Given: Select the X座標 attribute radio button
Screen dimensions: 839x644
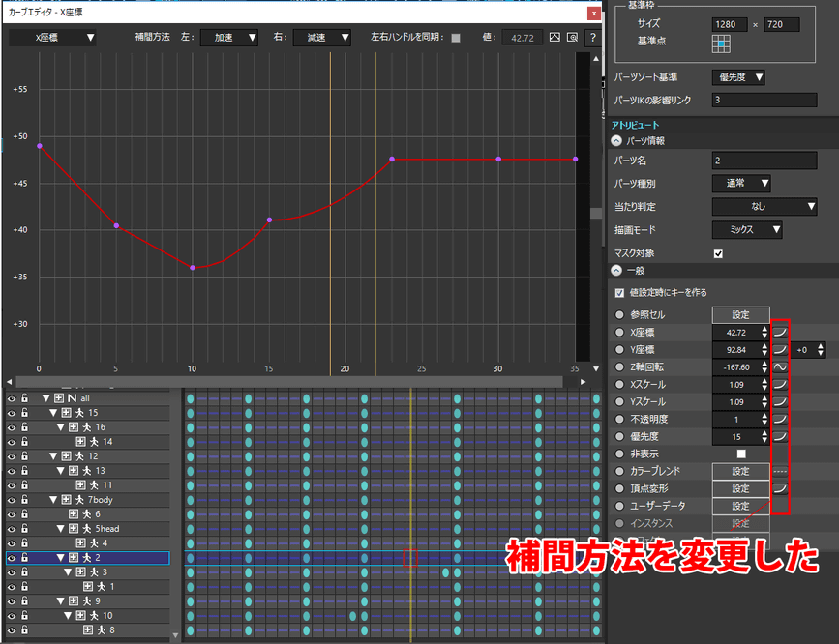Looking at the screenshot, I should coord(619,333).
